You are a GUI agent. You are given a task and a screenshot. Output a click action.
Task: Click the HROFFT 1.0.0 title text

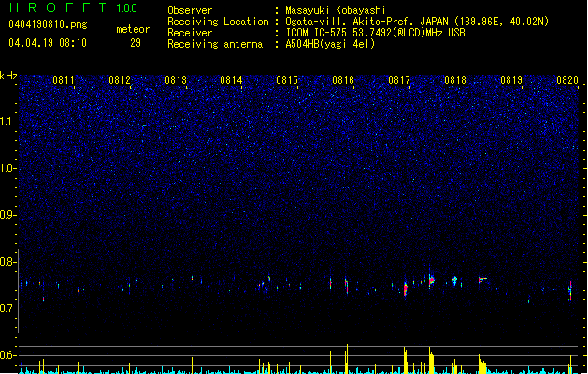coord(74,7)
